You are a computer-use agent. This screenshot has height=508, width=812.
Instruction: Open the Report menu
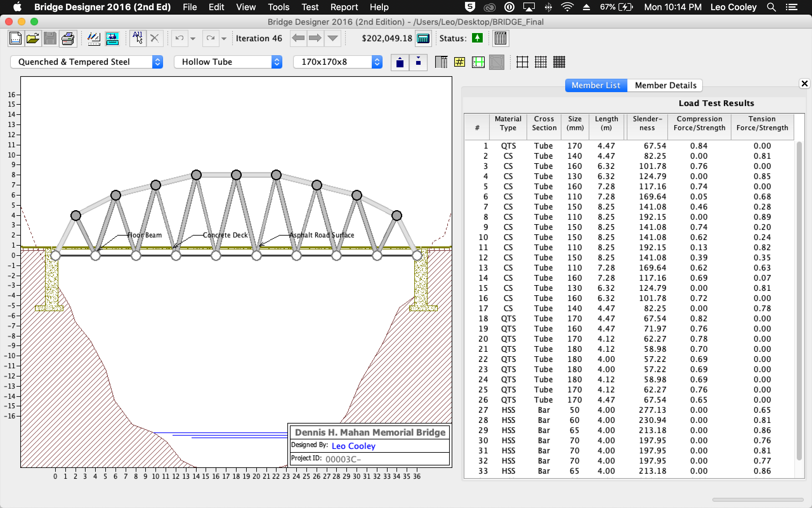pyautogui.click(x=344, y=7)
